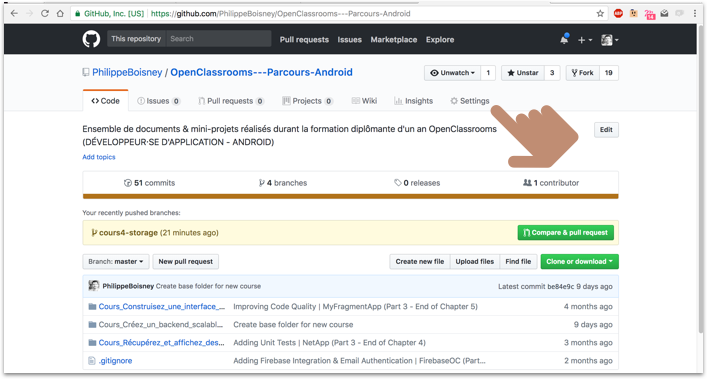Viewport: 707px width, 379px height.
Task: Click the red calendar extension icon
Action: [x=649, y=14]
